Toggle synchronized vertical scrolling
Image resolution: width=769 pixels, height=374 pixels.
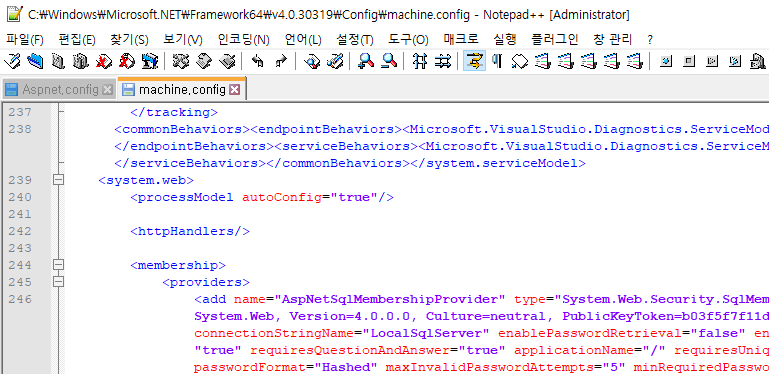pyautogui.click(x=420, y=61)
